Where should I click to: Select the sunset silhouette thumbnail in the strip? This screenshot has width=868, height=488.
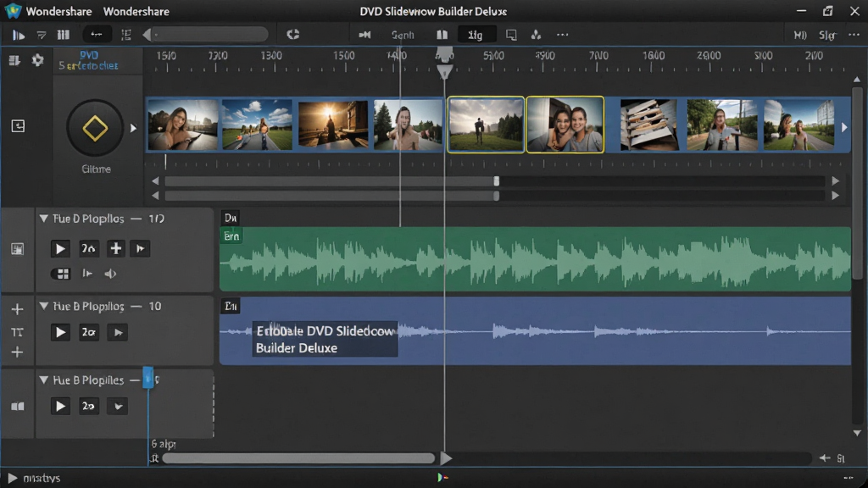332,125
